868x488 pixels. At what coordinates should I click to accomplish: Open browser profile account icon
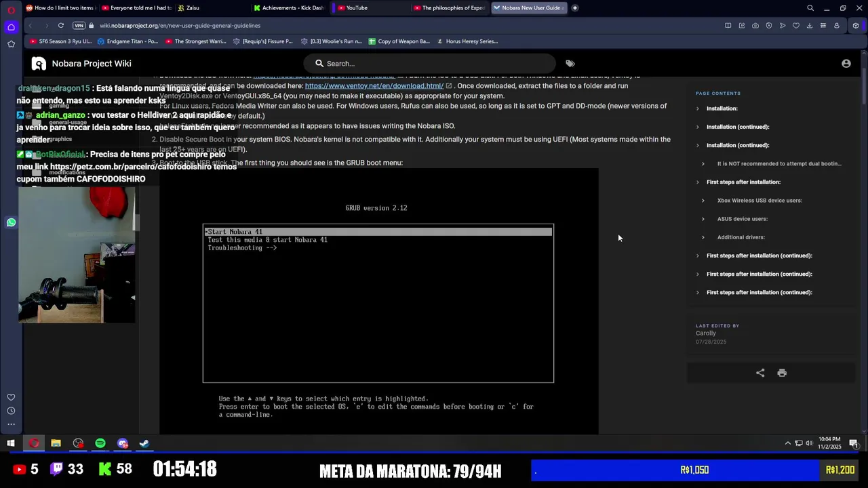[x=836, y=26]
